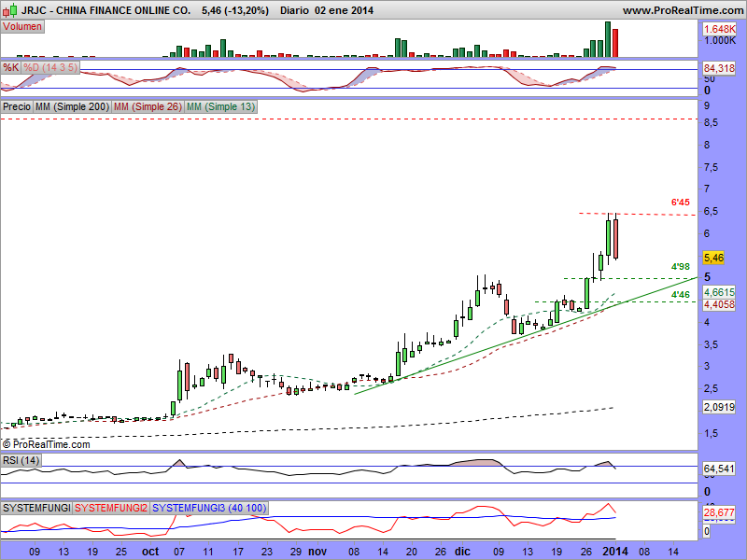Click the red 6'45 resistance annotation

(681, 203)
